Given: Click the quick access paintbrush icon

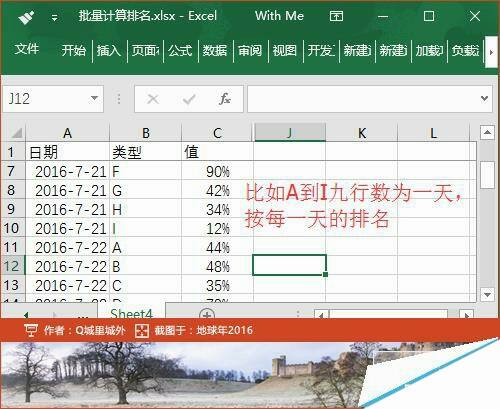Looking at the screenshot, I should coord(26,17).
